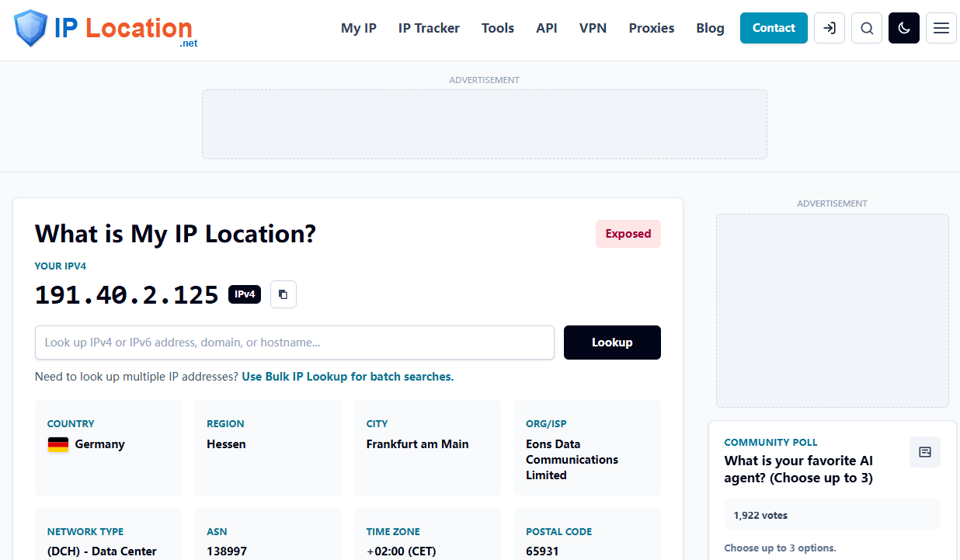Image resolution: width=960 pixels, height=560 pixels.
Task: Open the Tools menu
Action: point(498,28)
